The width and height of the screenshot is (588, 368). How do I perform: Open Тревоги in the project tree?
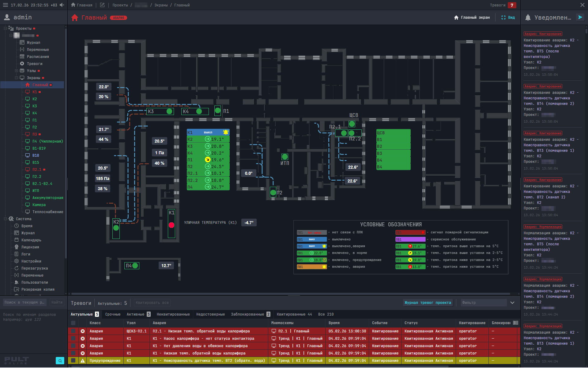[35, 63]
